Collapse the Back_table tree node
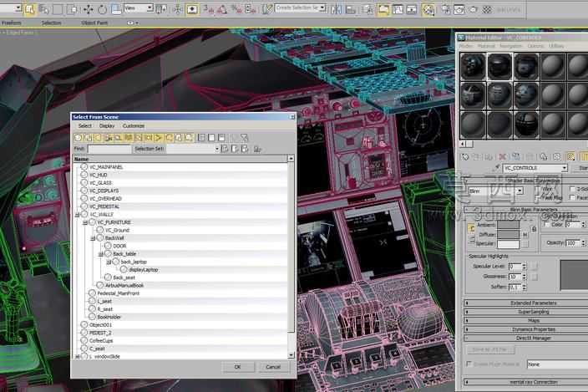Image resolution: width=588 pixels, height=392 pixels. (x=101, y=254)
